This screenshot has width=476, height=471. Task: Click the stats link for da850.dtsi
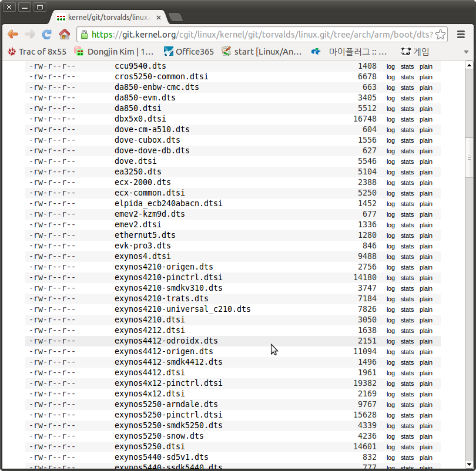coord(407,109)
